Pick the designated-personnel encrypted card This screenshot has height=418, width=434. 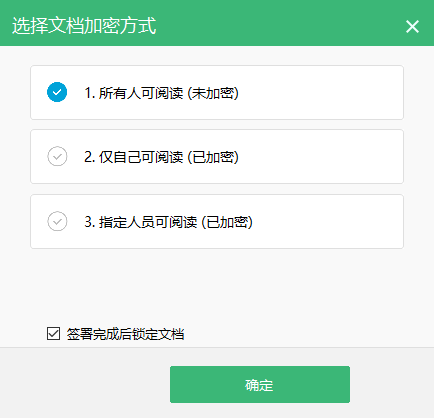click(x=217, y=222)
